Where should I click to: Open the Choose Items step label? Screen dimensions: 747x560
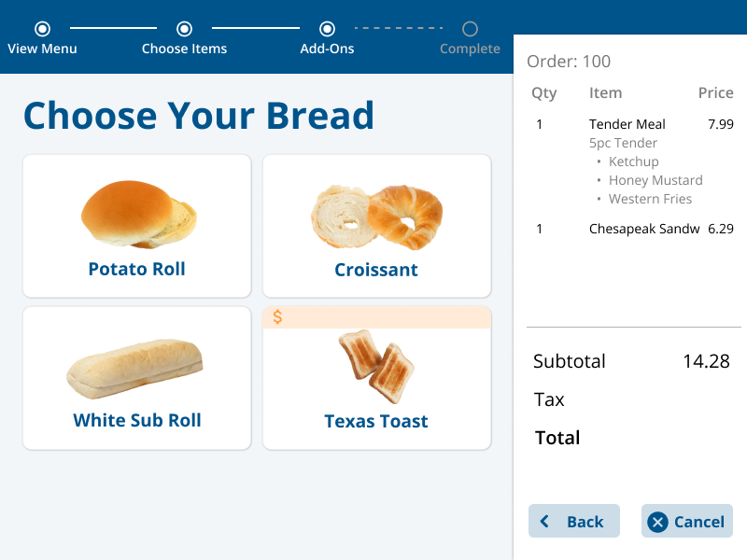(x=184, y=49)
